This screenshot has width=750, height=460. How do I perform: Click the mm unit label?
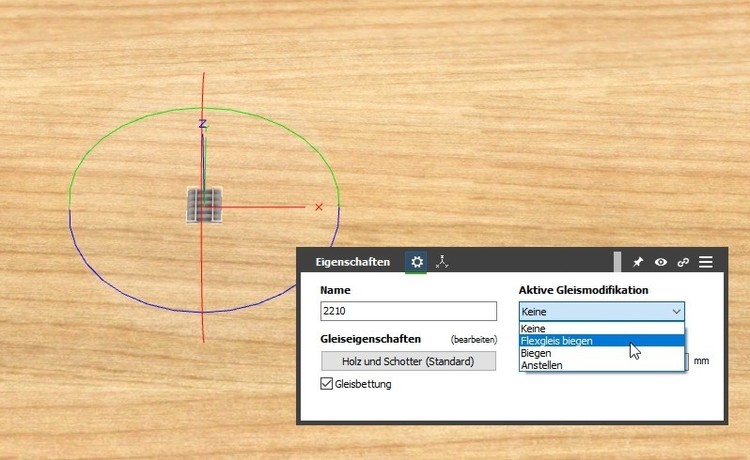(x=701, y=361)
